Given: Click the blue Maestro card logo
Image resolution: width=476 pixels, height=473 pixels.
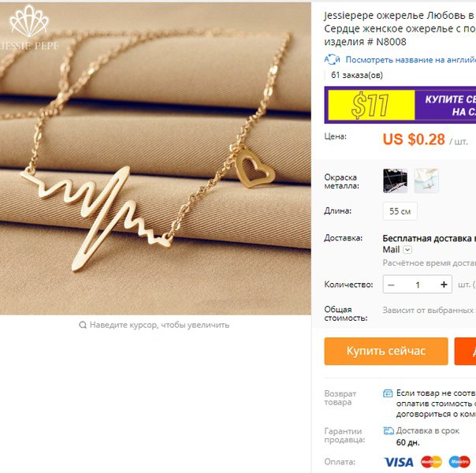Looking at the screenshot, I should [x=459, y=462].
